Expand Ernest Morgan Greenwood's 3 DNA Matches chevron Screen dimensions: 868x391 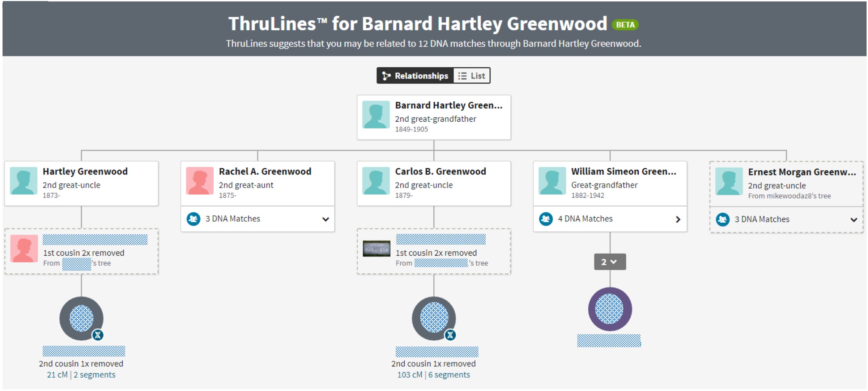tap(854, 220)
